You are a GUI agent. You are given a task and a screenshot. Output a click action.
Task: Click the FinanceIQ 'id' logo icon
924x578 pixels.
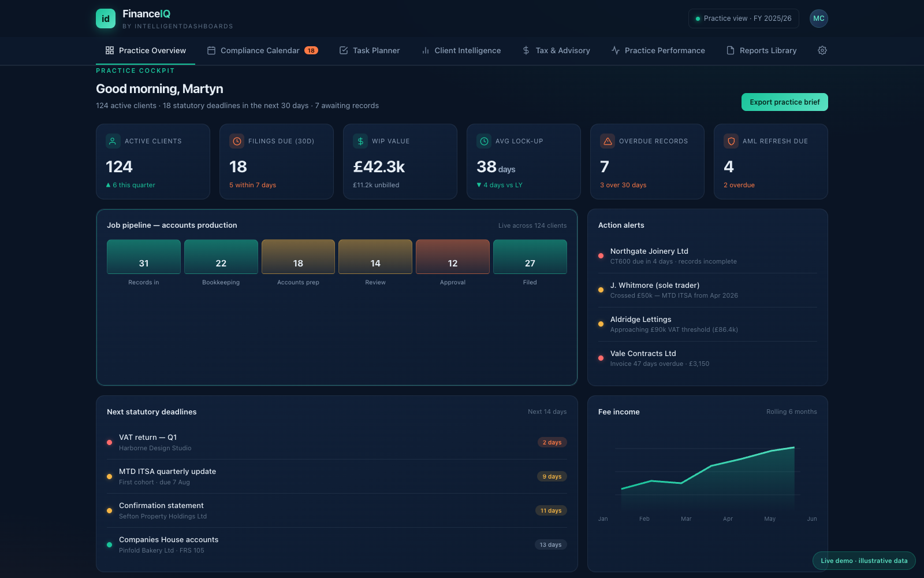pos(106,18)
